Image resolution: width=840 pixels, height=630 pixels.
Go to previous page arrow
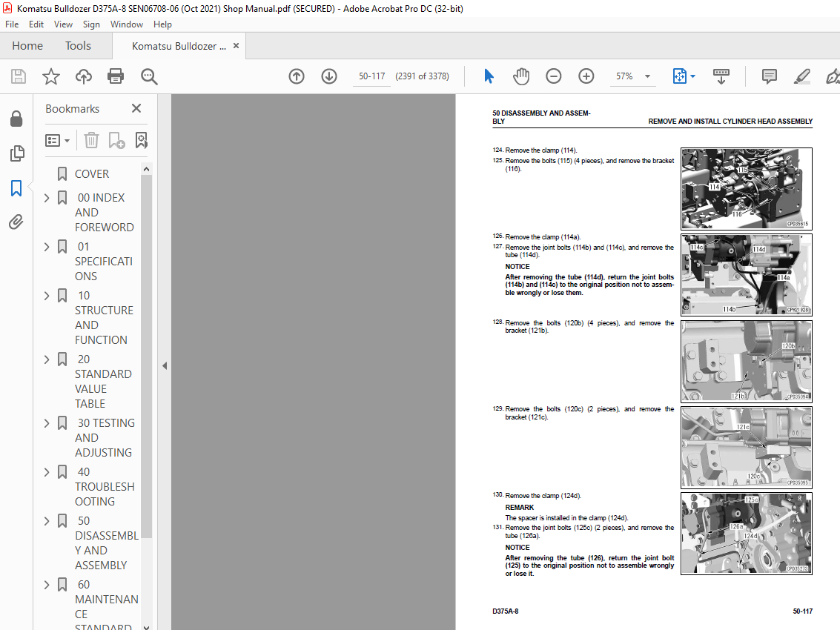[297, 76]
